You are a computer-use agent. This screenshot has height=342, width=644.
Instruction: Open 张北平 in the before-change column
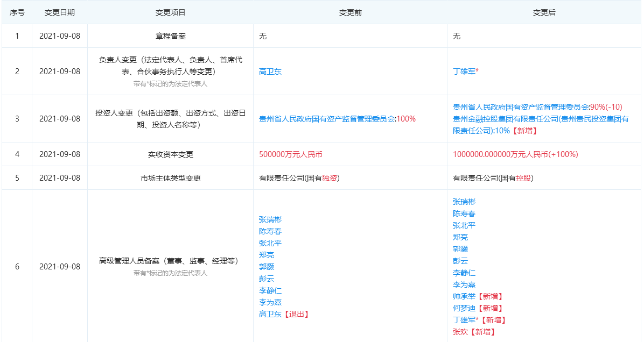coord(270,243)
